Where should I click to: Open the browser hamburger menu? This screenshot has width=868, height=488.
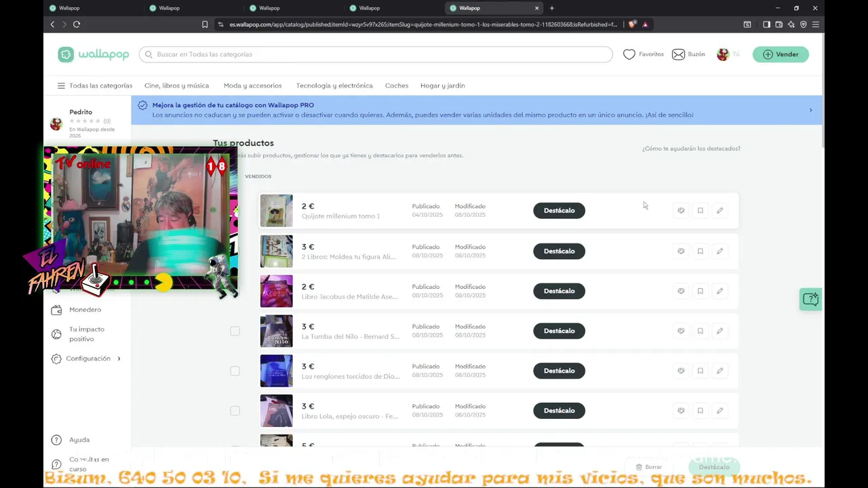815,24
